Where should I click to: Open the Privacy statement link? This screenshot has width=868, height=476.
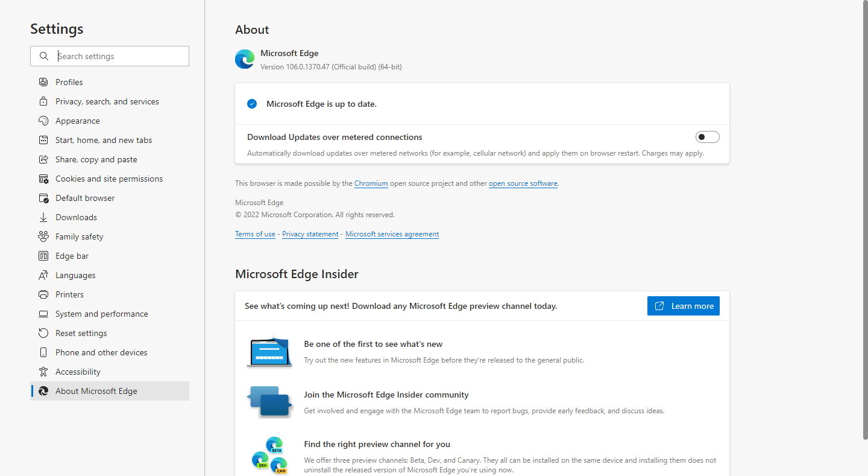tap(310, 233)
